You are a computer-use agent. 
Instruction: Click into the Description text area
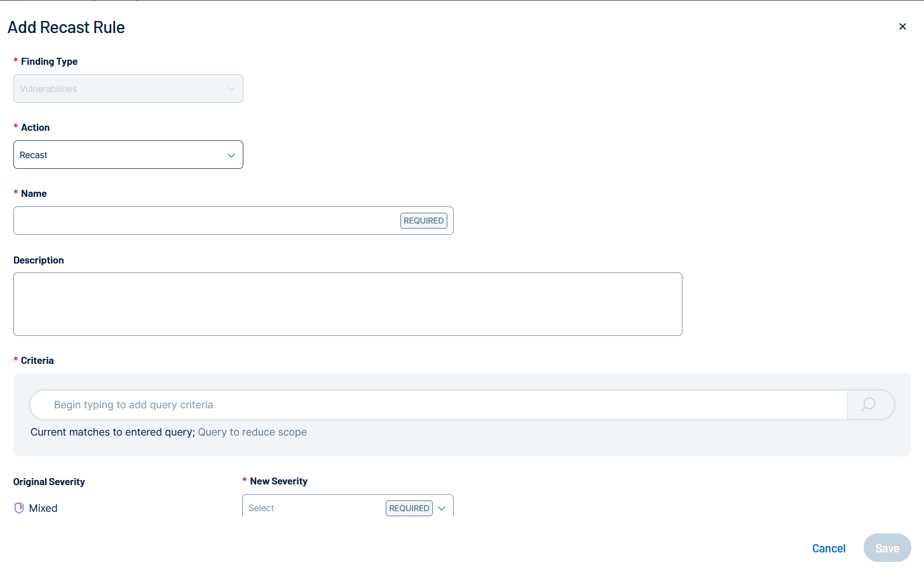348,304
